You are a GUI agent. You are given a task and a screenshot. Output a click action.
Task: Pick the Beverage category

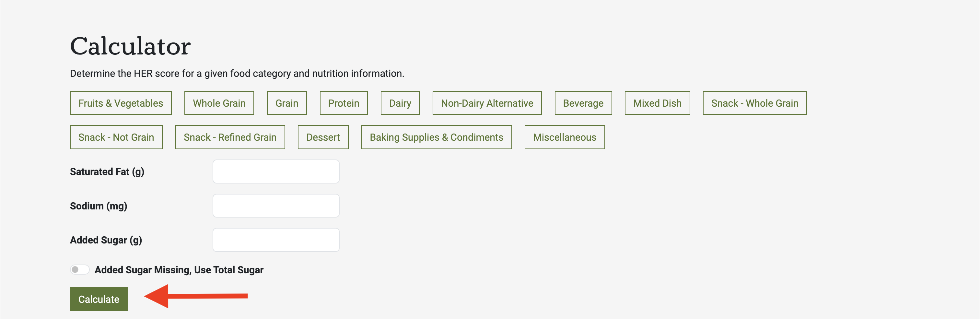(583, 103)
